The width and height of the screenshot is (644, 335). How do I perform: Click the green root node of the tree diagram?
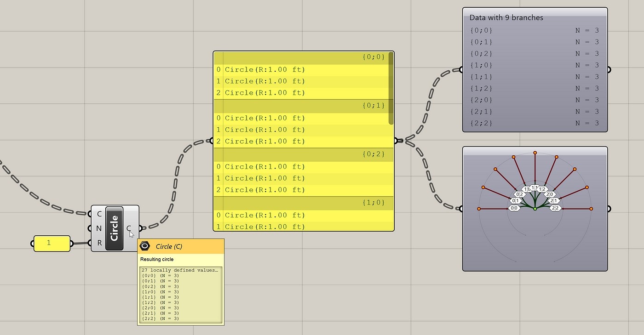tap(535, 209)
